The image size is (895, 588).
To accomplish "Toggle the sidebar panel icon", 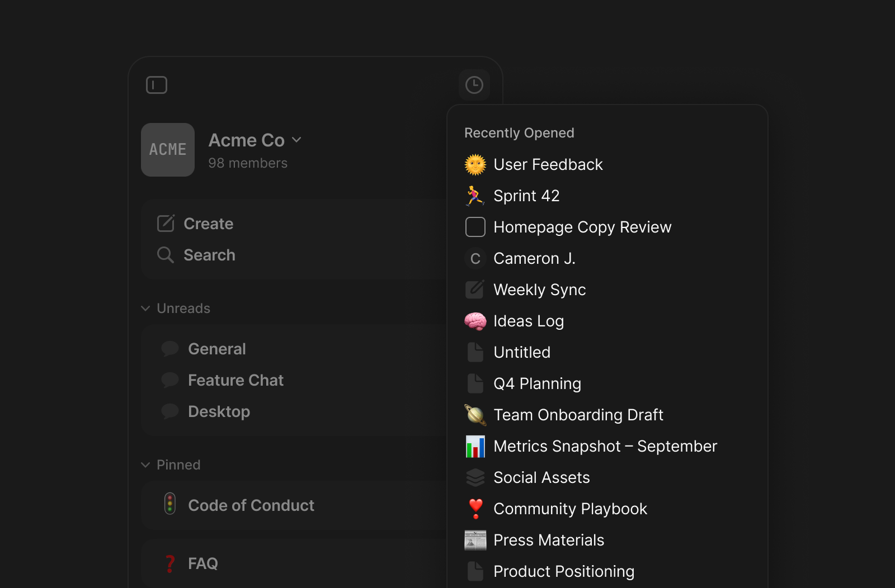I will (157, 85).
